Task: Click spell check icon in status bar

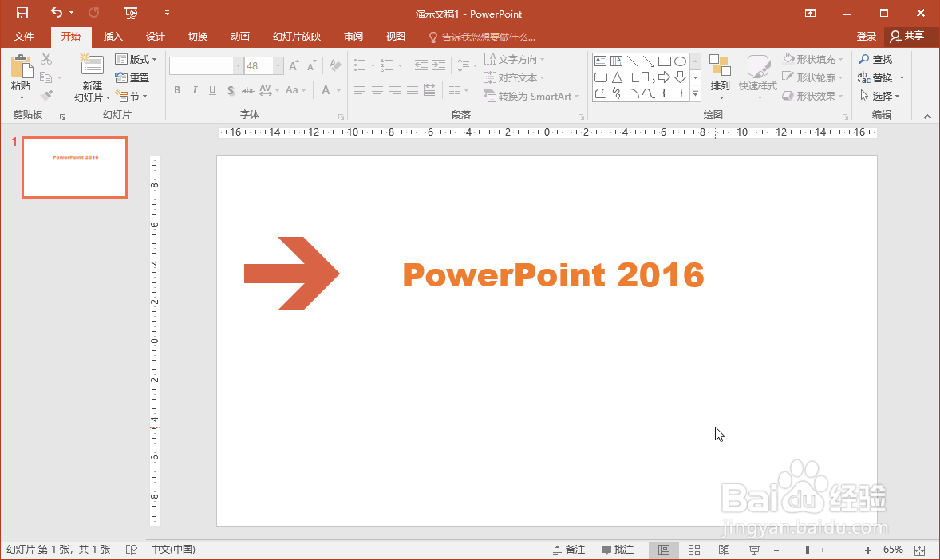Action: point(132,549)
